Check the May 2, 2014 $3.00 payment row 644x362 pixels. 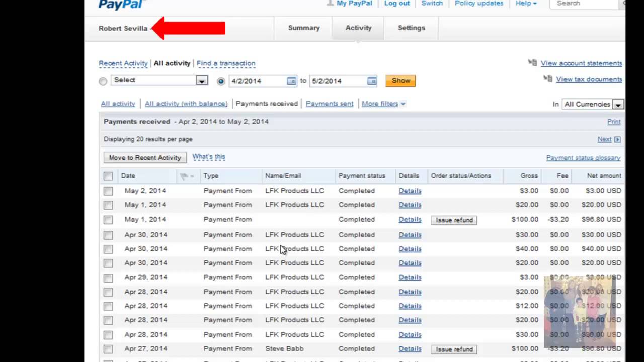point(108,191)
